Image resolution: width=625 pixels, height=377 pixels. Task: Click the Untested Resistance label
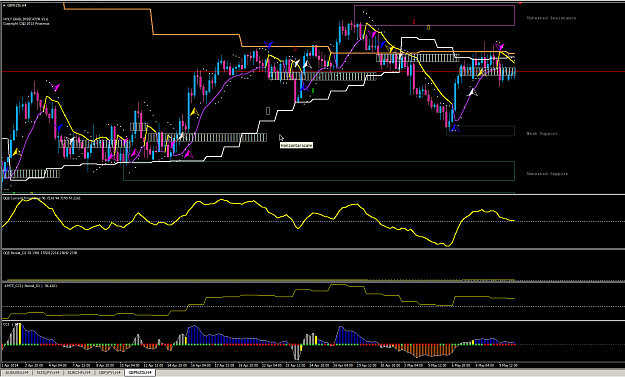[x=551, y=18]
